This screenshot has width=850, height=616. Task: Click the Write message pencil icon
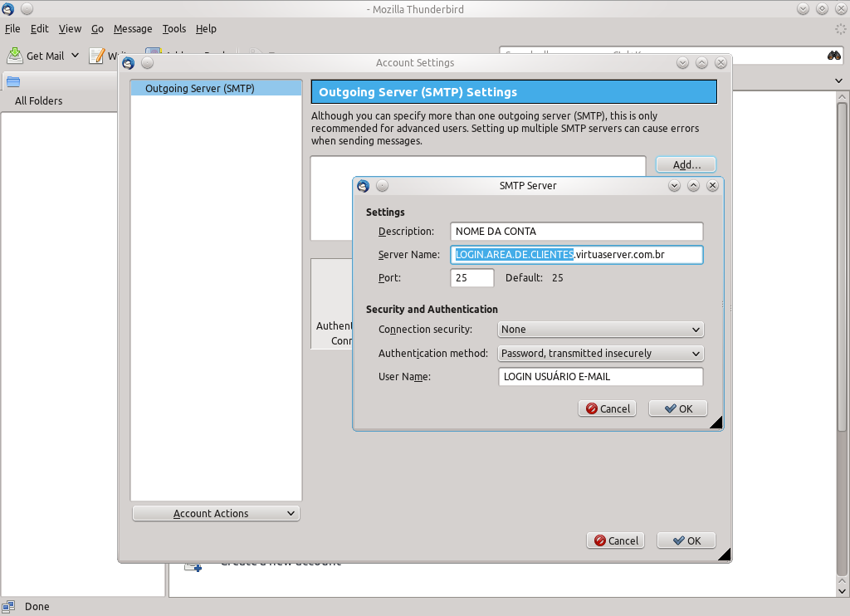(96, 56)
